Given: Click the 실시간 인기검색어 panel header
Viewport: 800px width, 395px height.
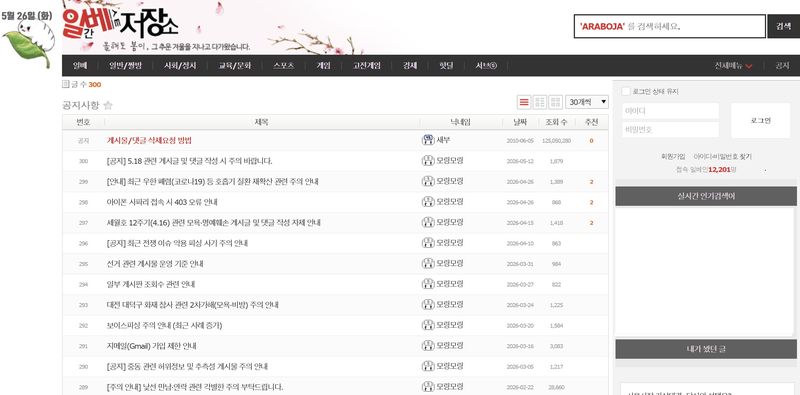Looking at the screenshot, I should coord(706,196).
